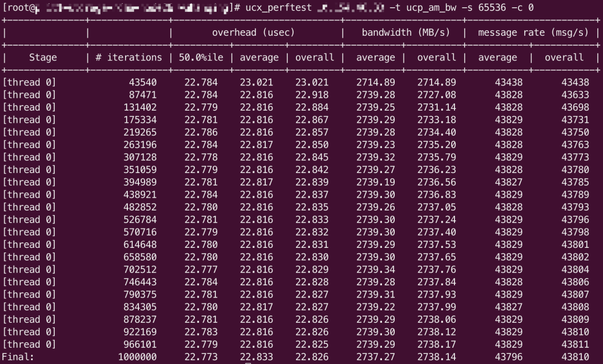Click the iterations value '263196'
Image resolution: width=603 pixels, height=364 pixels.
140,145
